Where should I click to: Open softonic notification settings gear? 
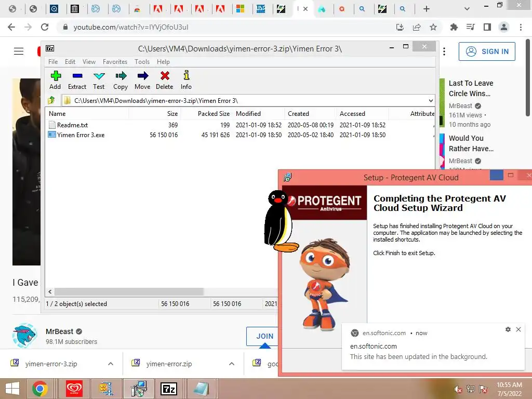[508, 329]
